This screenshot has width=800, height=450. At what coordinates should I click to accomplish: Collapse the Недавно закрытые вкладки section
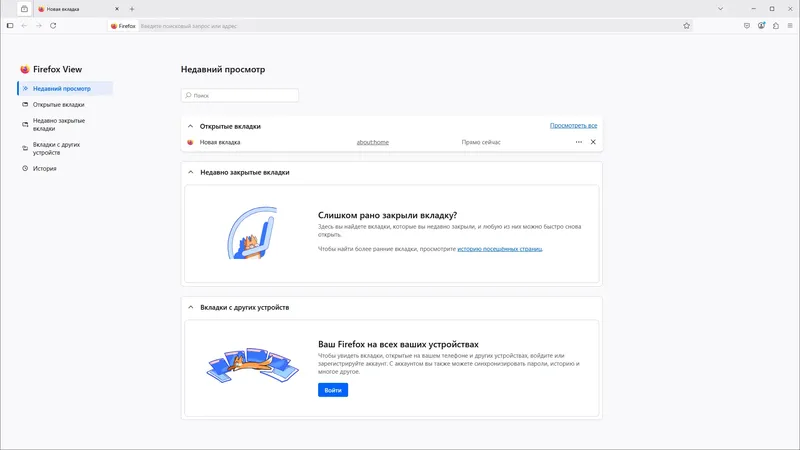[191, 172]
